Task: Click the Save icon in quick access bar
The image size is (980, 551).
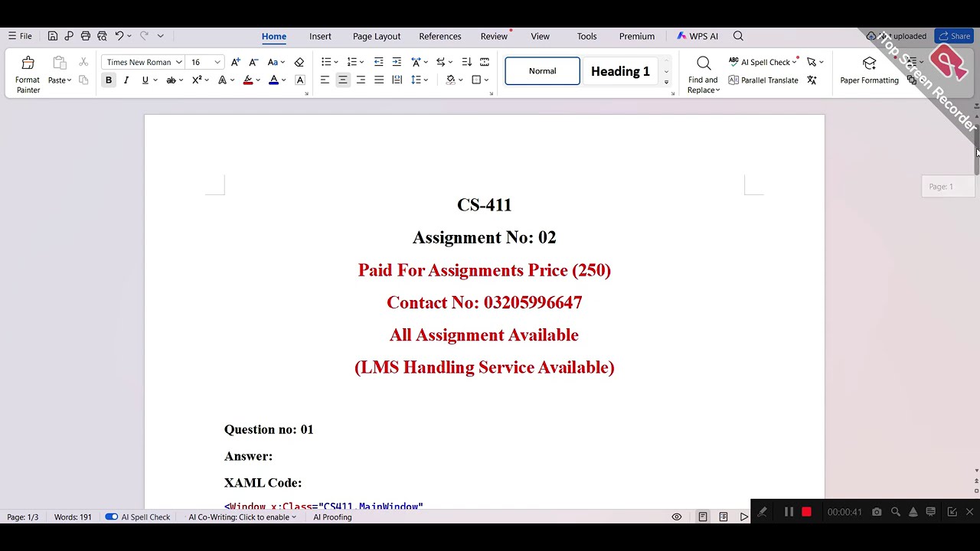Action: point(52,36)
